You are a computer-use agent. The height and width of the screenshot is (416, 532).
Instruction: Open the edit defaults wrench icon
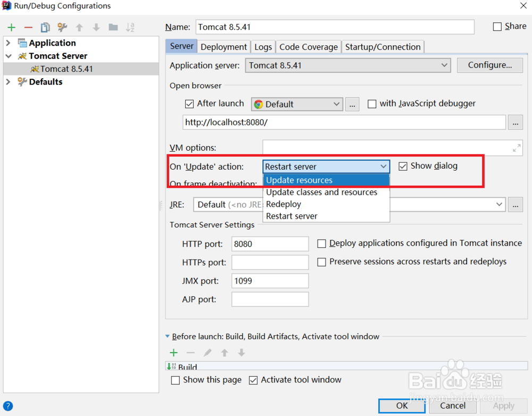pyautogui.click(x=62, y=27)
